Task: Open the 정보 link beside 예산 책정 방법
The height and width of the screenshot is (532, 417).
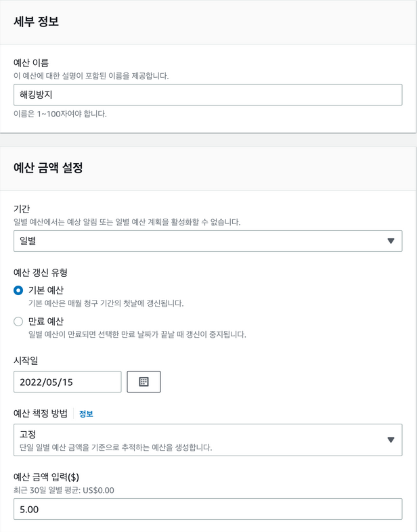Action: coord(86,414)
